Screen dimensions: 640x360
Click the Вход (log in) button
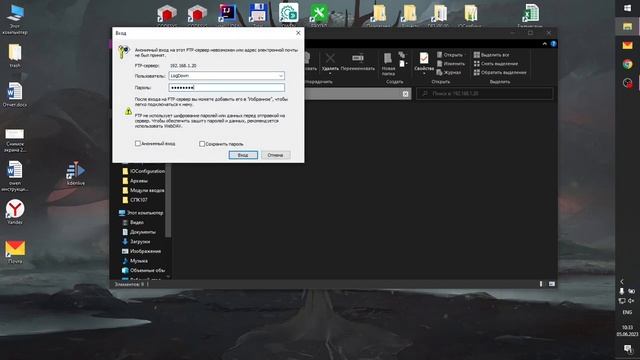pyautogui.click(x=243, y=155)
